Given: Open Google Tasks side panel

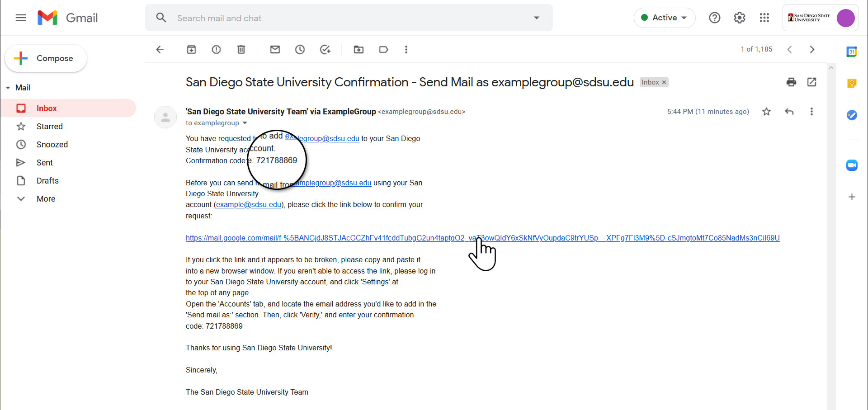Looking at the screenshot, I should (x=852, y=115).
